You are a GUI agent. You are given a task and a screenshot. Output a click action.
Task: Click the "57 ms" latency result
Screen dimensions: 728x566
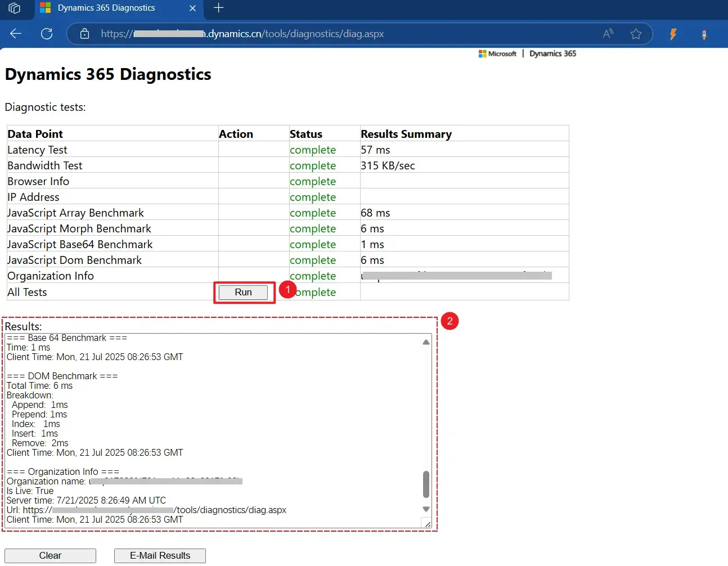[x=375, y=150]
